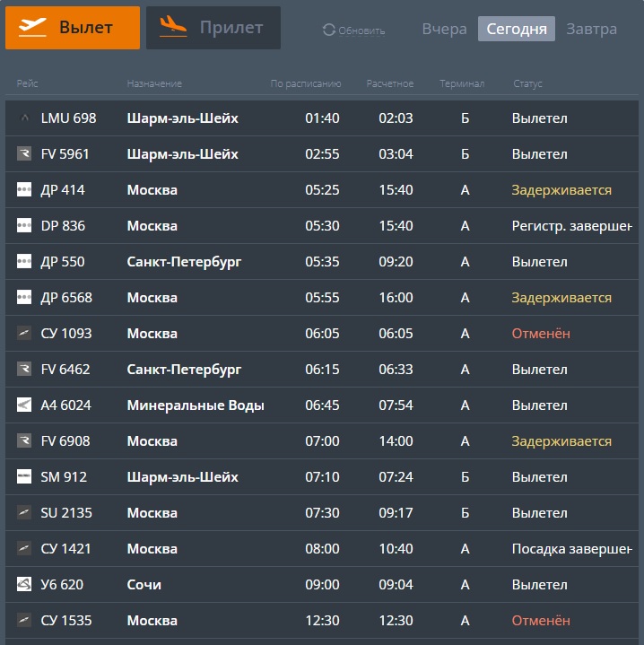
Task: Click Вылетел status of FV 6462
Action: click(540, 370)
